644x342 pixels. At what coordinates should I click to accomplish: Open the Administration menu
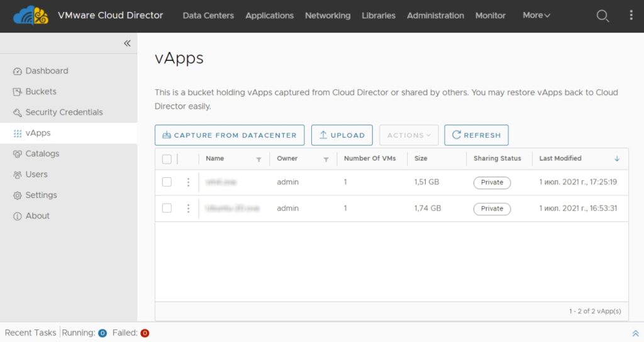tap(435, 16)
